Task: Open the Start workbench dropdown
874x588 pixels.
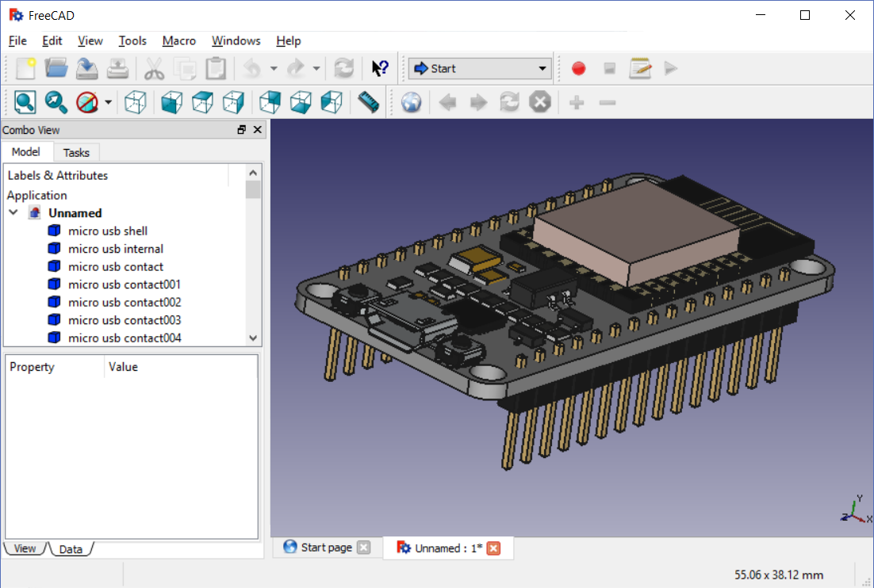Action: [480, 69]
